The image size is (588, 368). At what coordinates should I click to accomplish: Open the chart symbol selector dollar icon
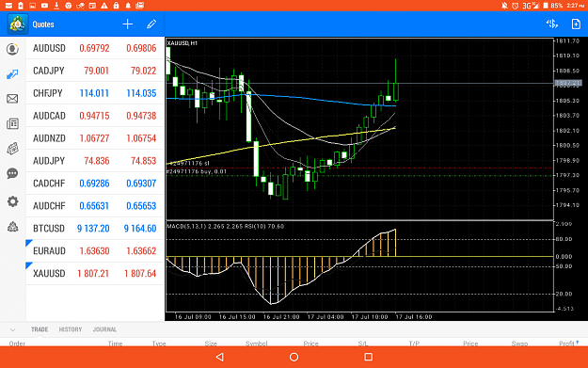pyautogui.click(x=552, y=24)
